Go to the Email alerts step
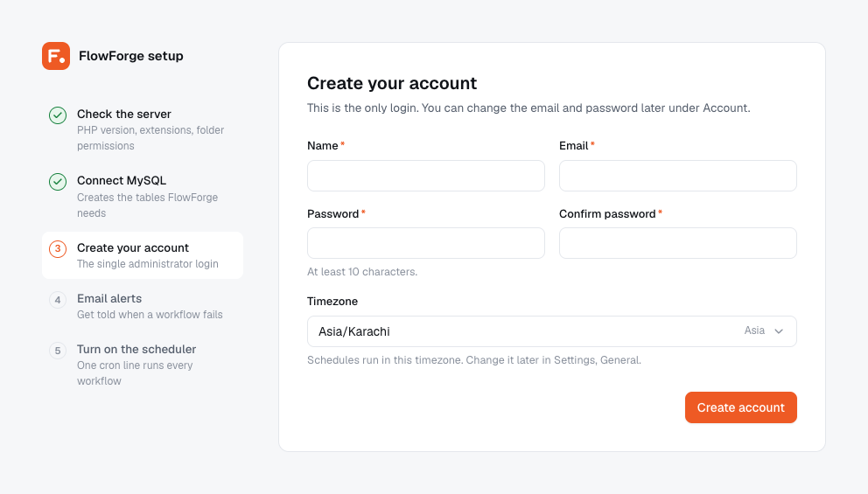Image resolution: width=868 pixels, height=494 pixels. (x=143, y=306)
